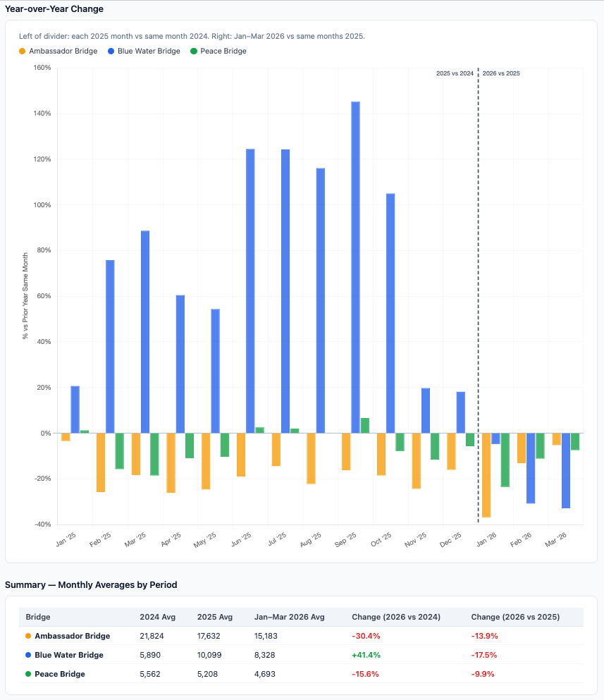Click the 'Change (2026 vs 2024)' column header

(x=396, y=617)
